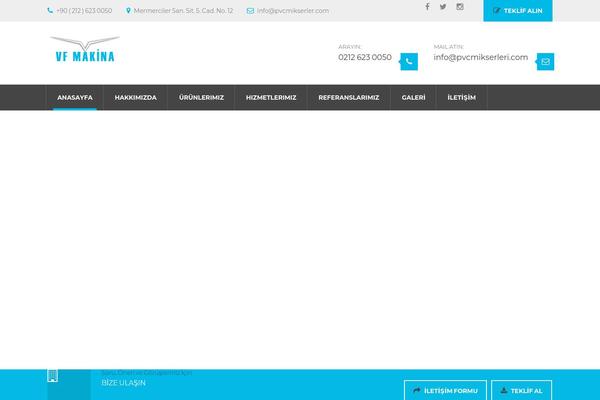Click the +90 (212) 623 0050 phone number

(x=84, y=11)
